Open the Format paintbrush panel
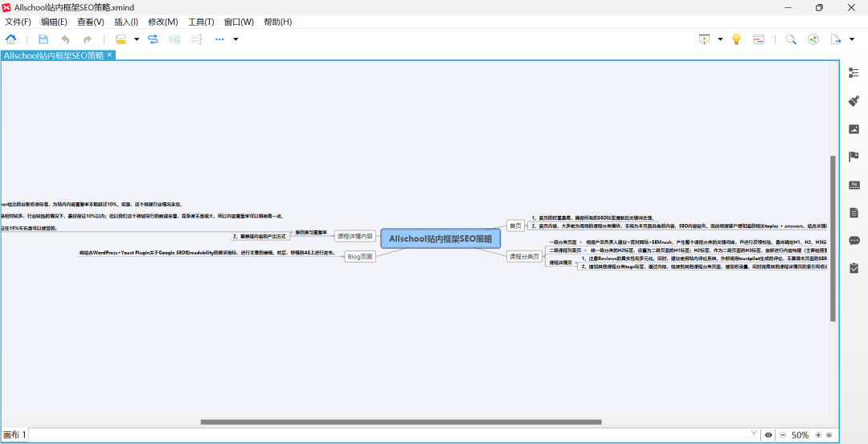The width and height of the screenshot is (868, 444). (x=854, y=101)
